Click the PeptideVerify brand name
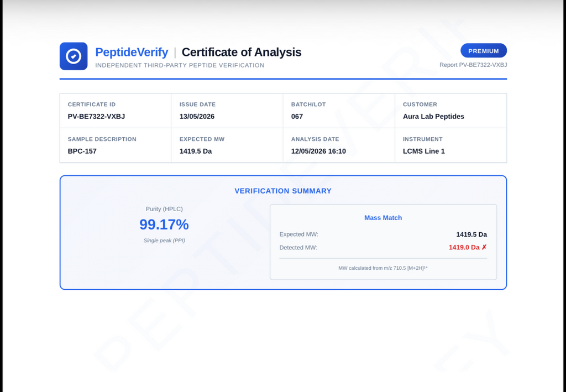Viewport: 566px width, 392px height. point(132,52)
